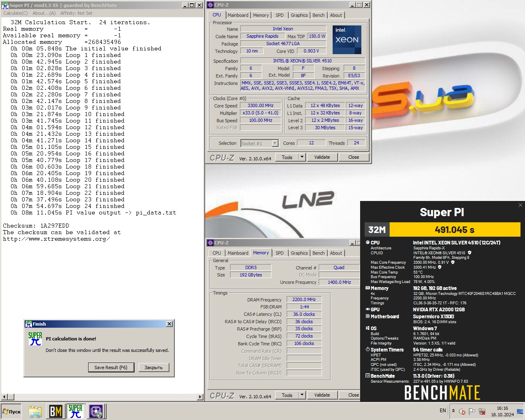This screenshot has width=525, height=420.
Task: Click the 491.045 s result bar
Action: [454, 230]
